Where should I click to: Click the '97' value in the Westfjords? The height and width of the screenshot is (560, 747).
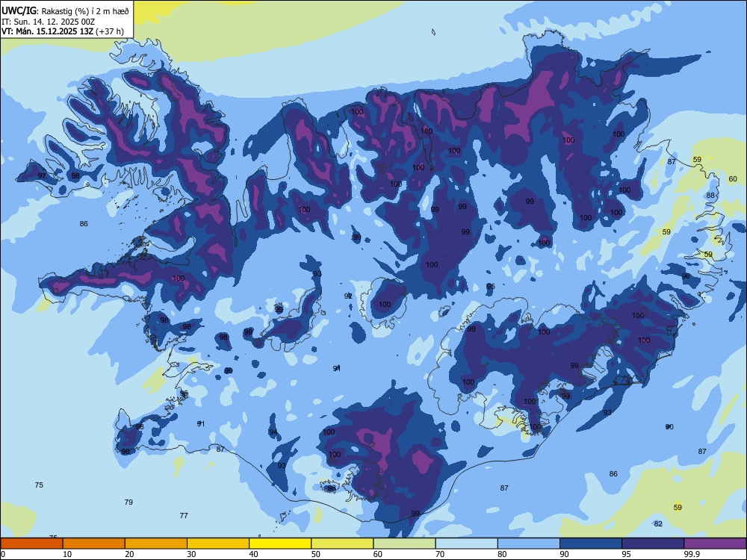pos(42,175)
